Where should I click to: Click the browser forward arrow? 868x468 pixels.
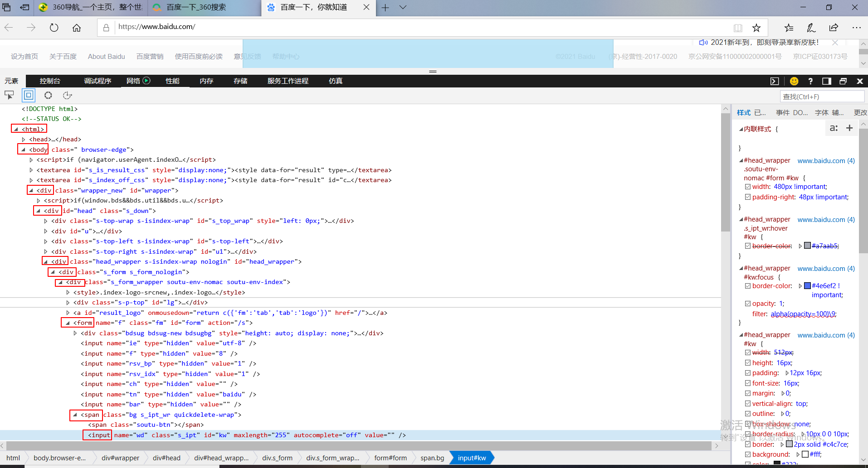[x=31, y=28]
